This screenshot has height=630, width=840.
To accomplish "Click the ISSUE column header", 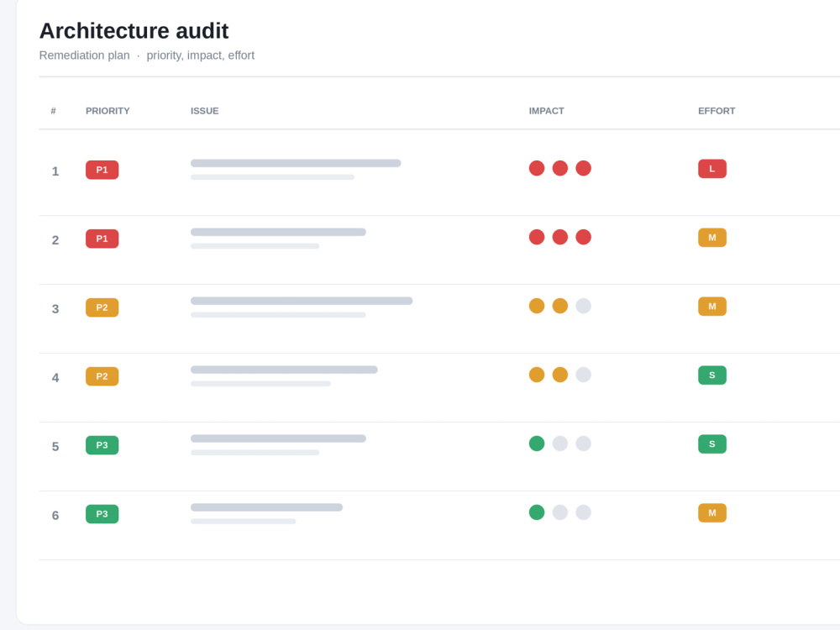I will 205,111.
